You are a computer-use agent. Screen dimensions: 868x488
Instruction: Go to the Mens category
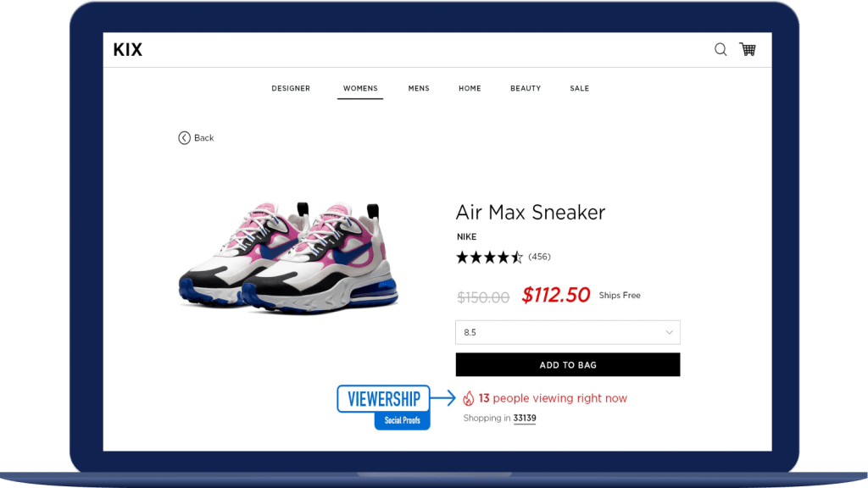pyautogui.click(x=419, y=88)
